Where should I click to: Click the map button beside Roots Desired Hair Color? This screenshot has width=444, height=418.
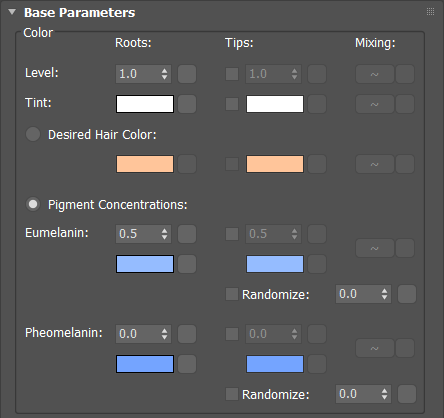187,164
